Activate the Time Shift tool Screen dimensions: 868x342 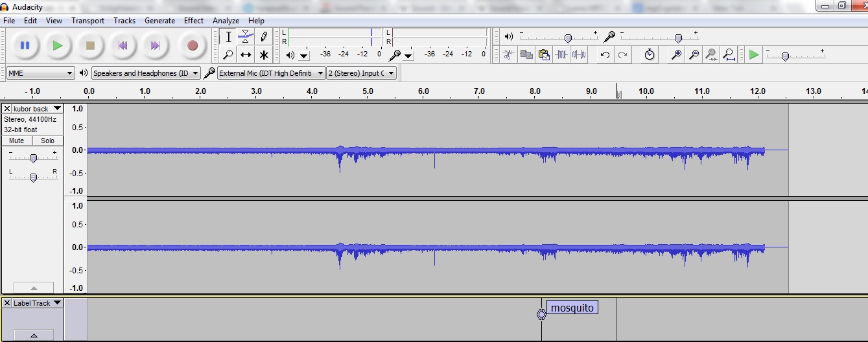[246, 55]
